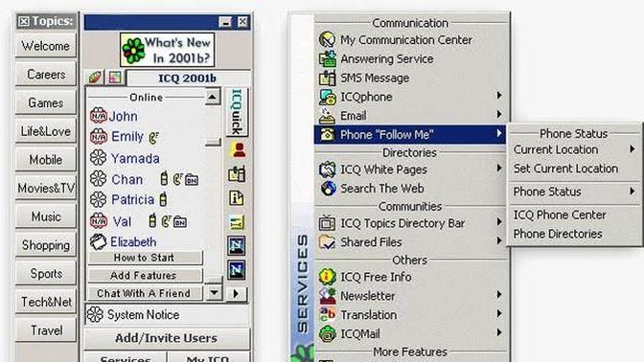The image size is (644, 362).
Task: Click Elizabeth's status icon
Action: click(98, 241)
